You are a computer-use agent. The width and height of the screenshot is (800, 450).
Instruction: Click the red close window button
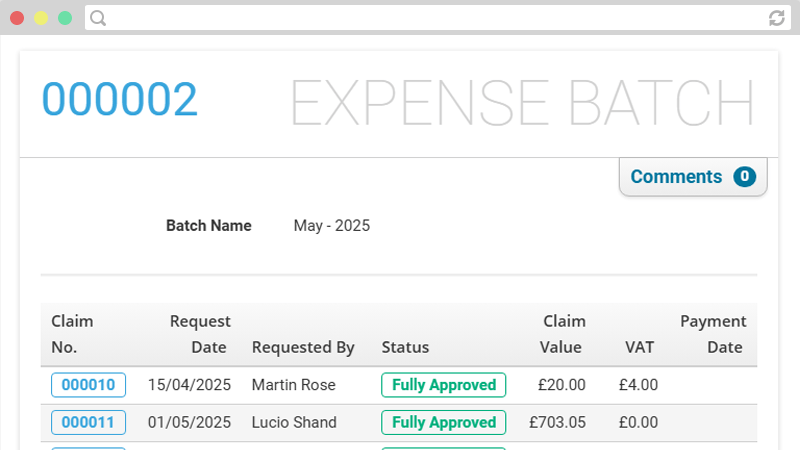coord(17,18)
